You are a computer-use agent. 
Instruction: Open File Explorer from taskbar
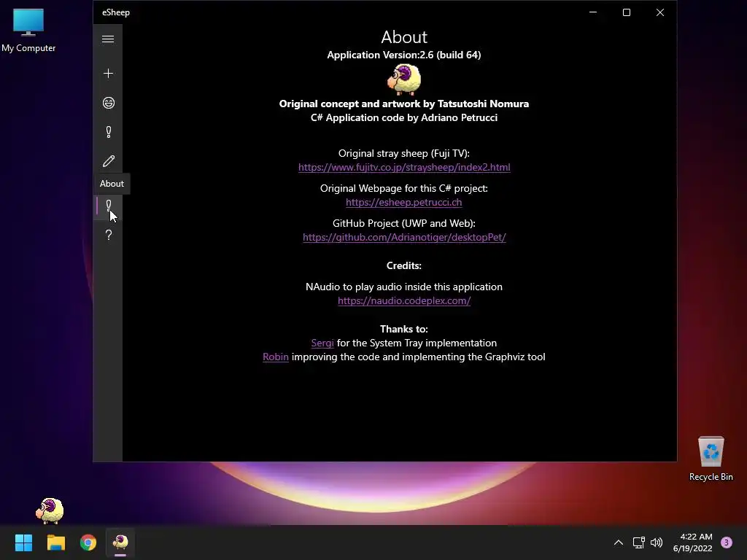(x=55, y=542)
